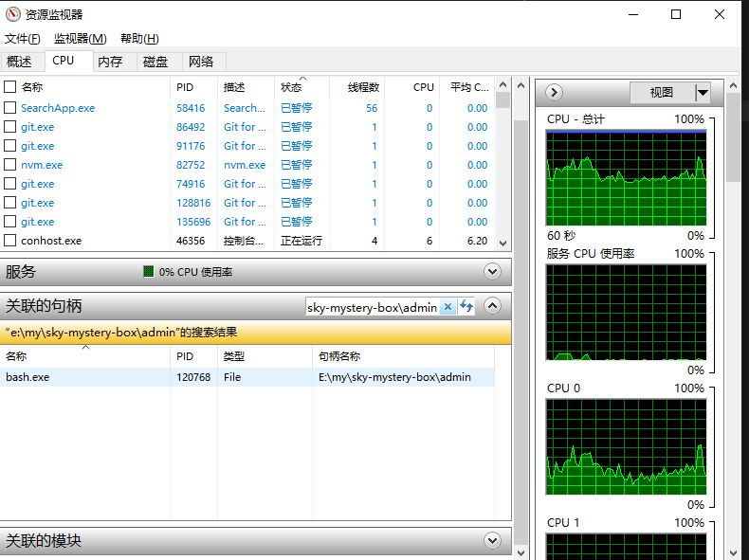Expand the 服务 section

492,272
